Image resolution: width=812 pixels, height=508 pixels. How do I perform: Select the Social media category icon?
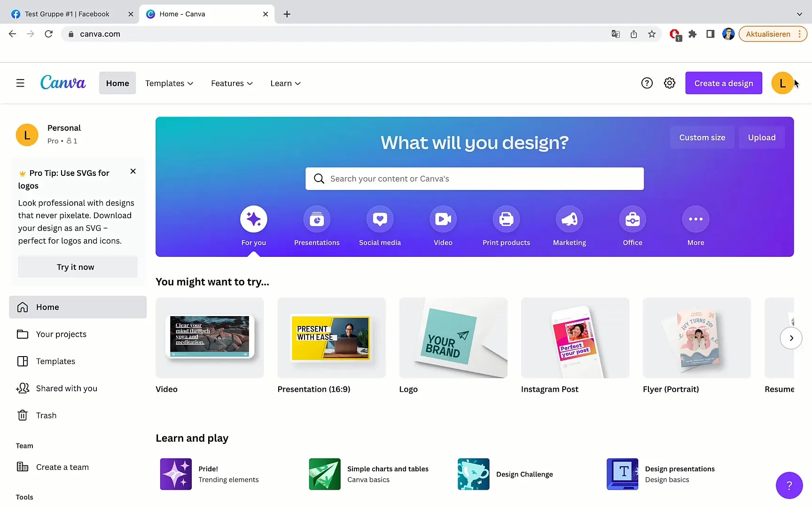point(380,219)
